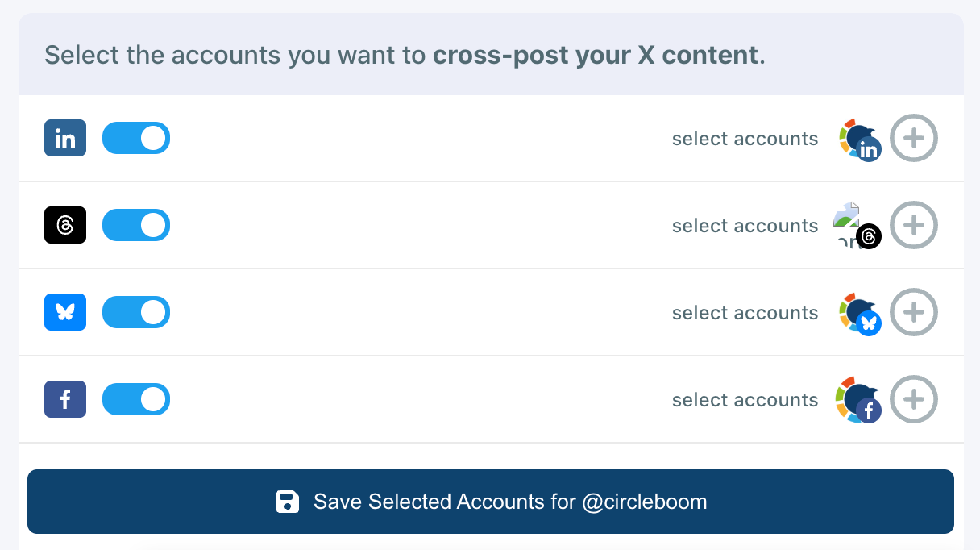Image resolution: width=980 pixels, height=550 pixels.
Task: Toggle Bluesky cross-posting off
Action: tap(136, 312)
